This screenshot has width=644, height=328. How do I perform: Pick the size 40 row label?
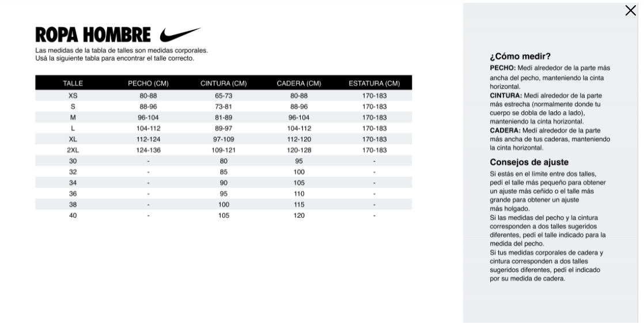tap(73, 216)
